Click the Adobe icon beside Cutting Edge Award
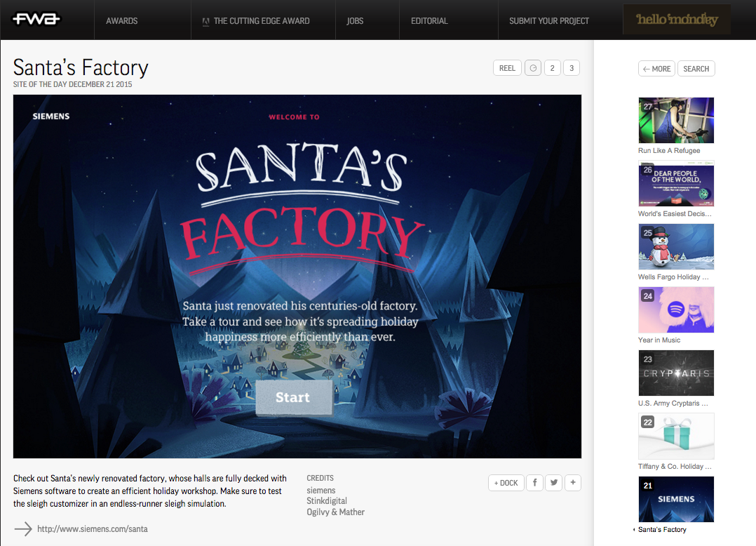This screenshot has width=756, height=546. point(206,21)
